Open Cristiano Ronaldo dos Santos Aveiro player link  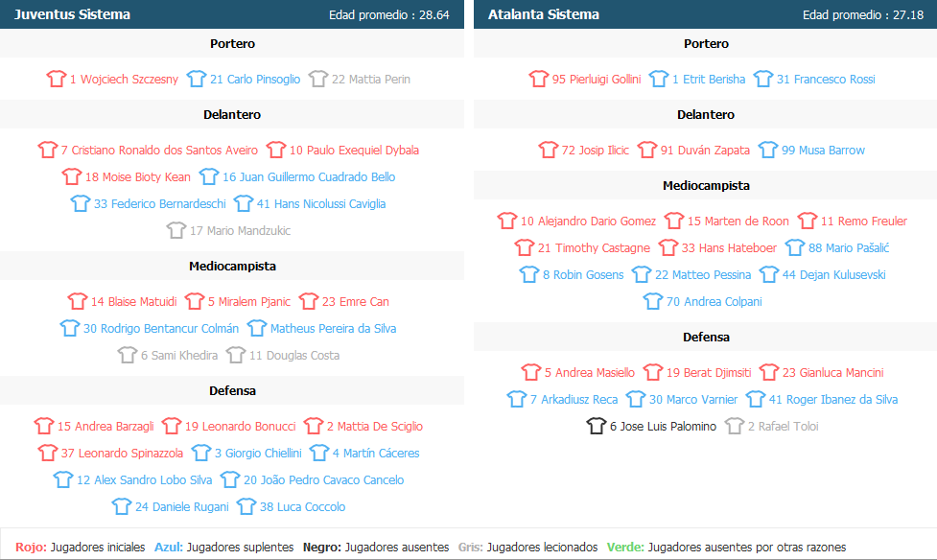tap(159, 150)
